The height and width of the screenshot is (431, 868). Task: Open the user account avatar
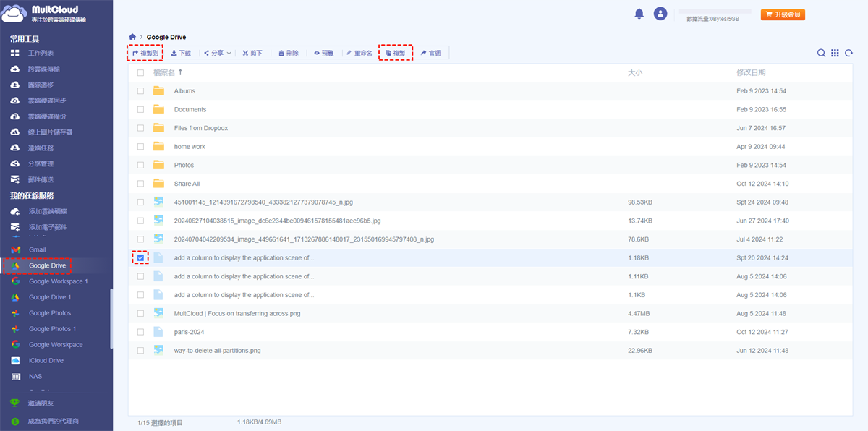[660, 14]
